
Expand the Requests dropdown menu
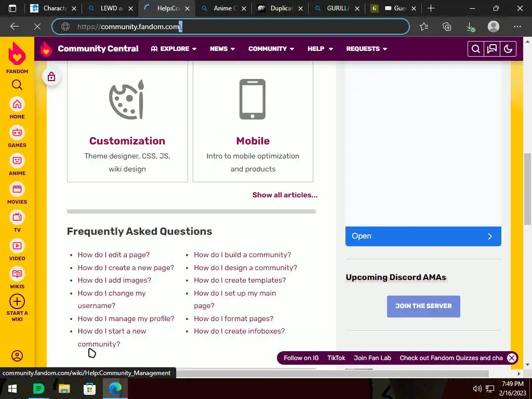click(366, 49)
